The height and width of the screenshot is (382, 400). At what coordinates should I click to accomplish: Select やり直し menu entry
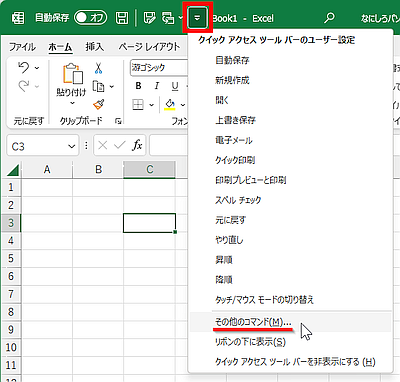[x=290, y=240]
